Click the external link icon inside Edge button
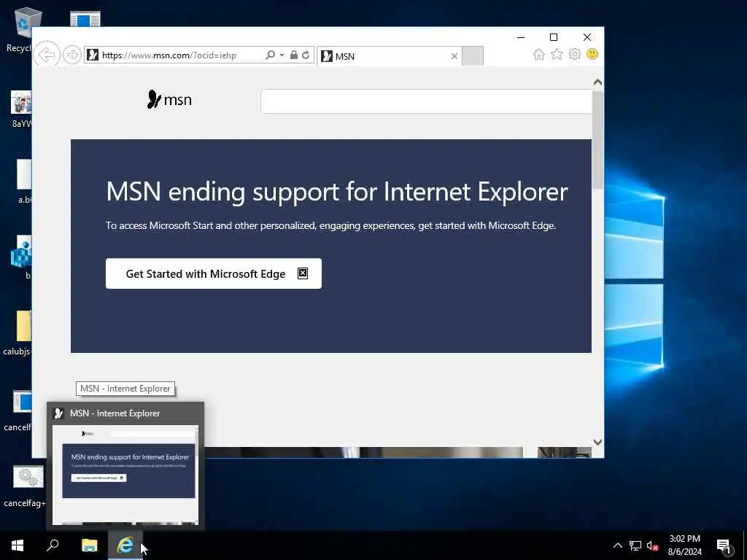Screen dimensions: 747x560 click(x=303, y=273)
